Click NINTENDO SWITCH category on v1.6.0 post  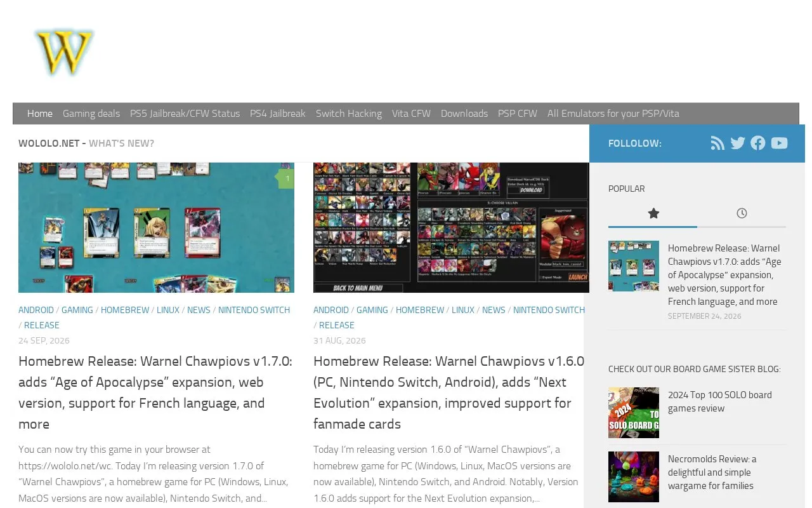tap(549, 310)
